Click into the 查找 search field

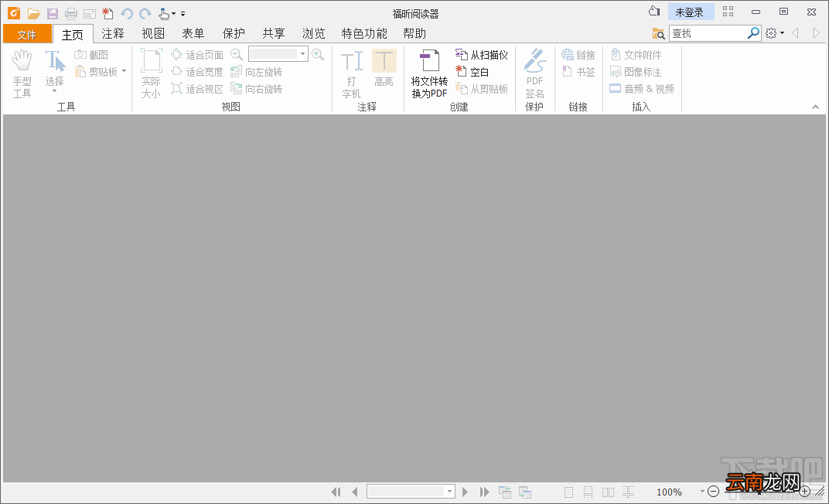tap(708, 33)
